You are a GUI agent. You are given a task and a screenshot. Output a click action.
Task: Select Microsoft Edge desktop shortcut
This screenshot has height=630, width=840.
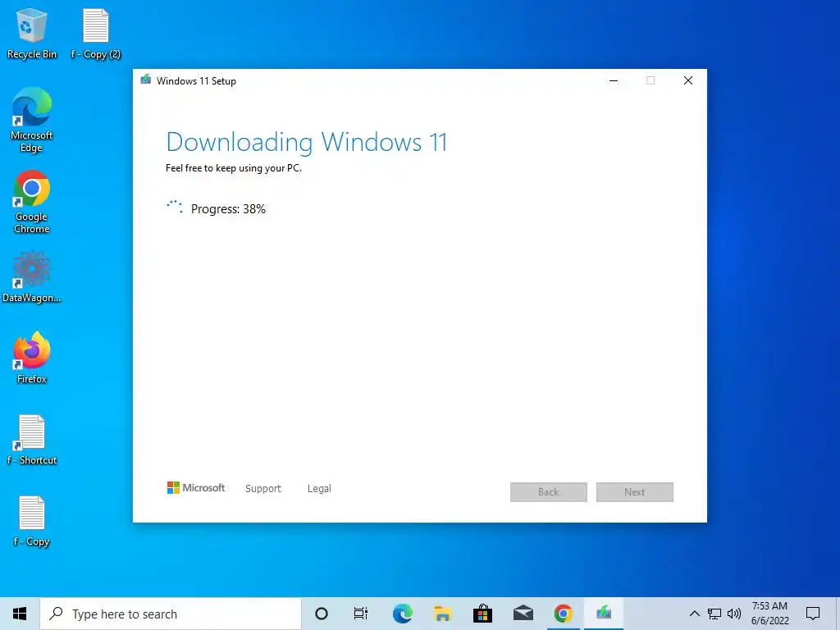click(32, 121)
